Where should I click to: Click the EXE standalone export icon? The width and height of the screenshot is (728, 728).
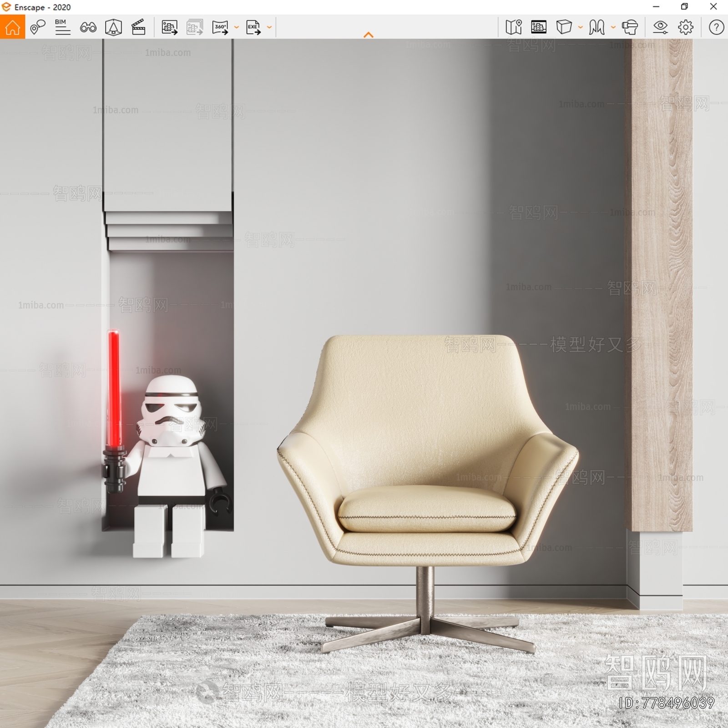coord(253,27)
